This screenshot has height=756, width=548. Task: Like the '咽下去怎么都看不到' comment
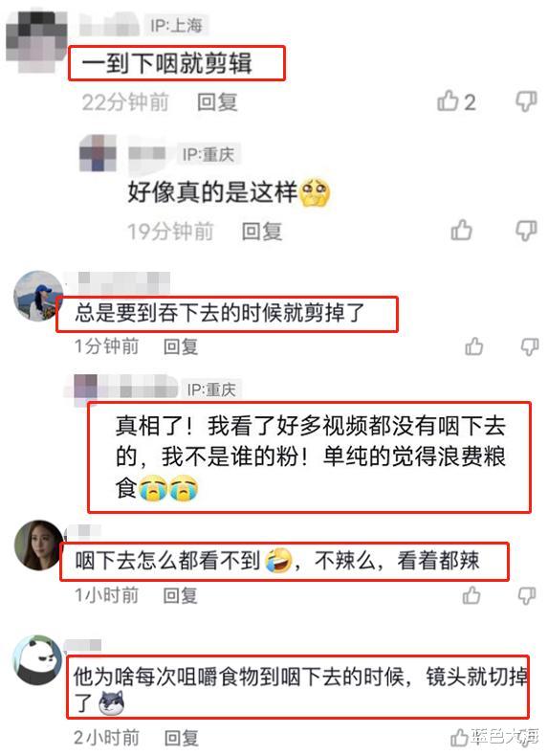point(471,595)
